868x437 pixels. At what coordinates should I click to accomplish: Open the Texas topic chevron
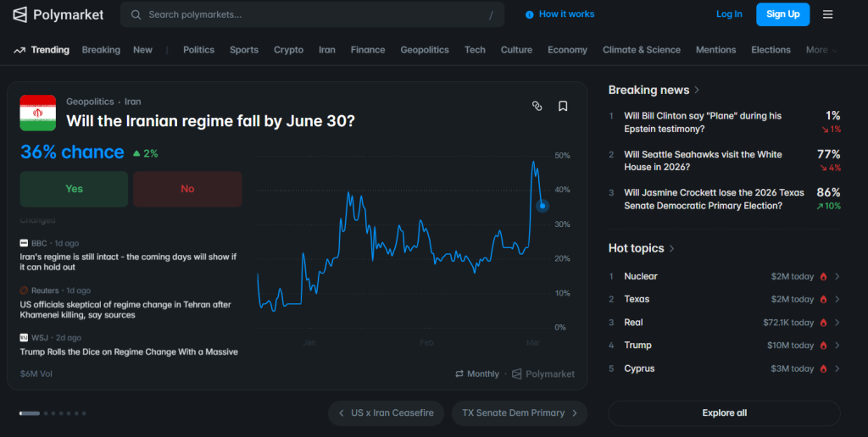coord(837,299)
